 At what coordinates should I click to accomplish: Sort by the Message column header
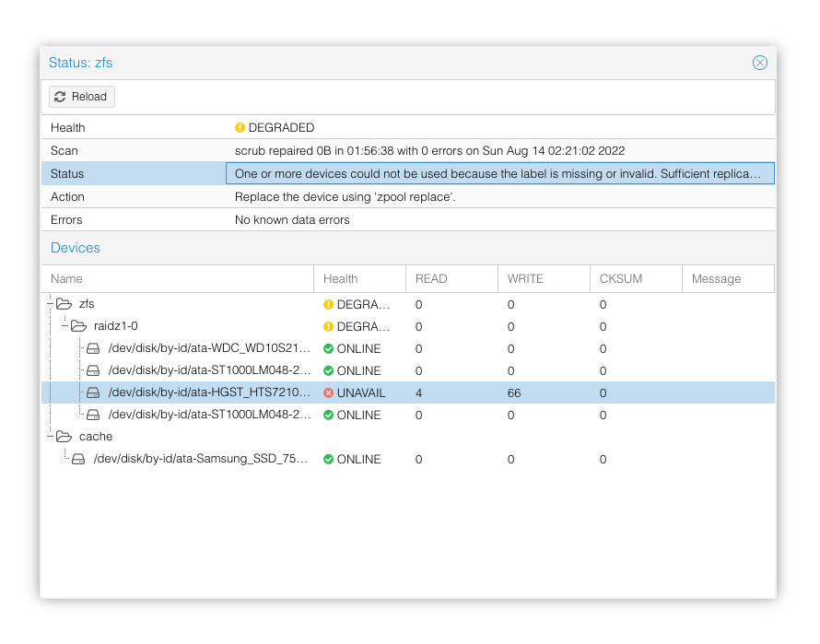coord(728,279)
